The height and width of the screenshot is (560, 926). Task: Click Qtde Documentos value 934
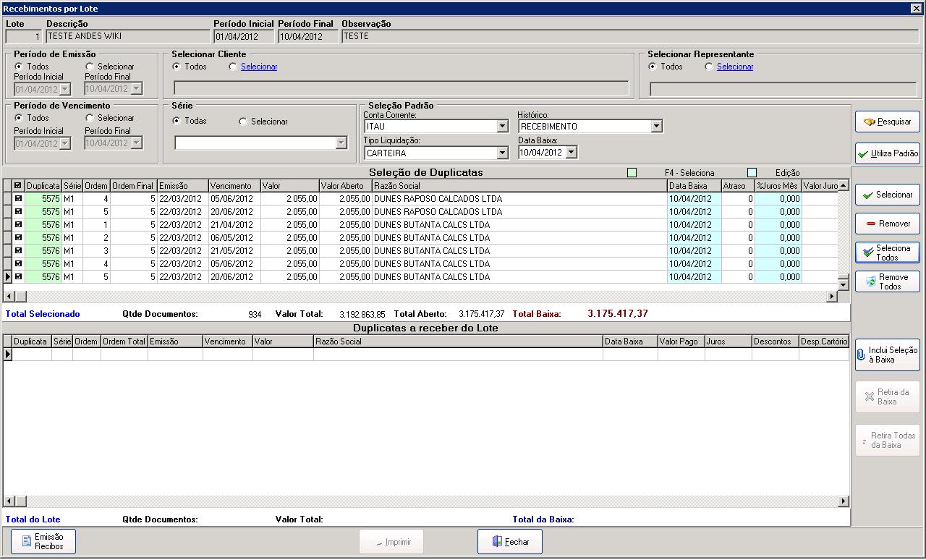pos(255,315)
